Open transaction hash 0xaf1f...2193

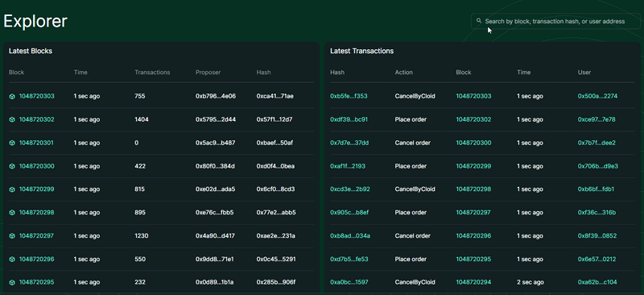348,166
